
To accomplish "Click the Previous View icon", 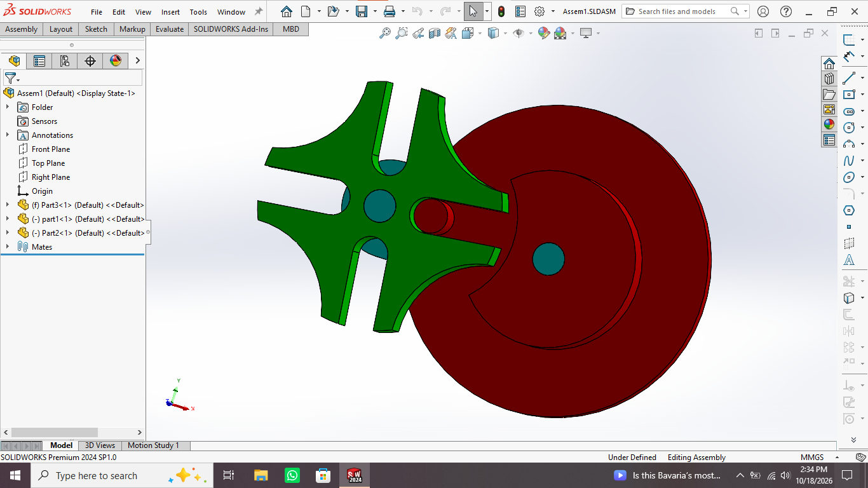I will pyautogui.click(x=418, y=33).
